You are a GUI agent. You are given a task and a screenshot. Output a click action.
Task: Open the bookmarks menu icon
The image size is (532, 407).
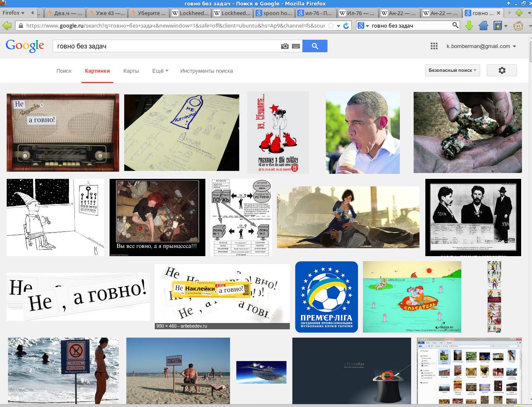click(x=498, y=26)
